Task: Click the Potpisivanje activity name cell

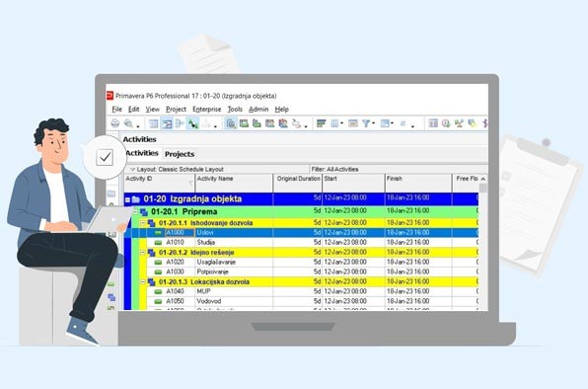Action: coord(235,272)
